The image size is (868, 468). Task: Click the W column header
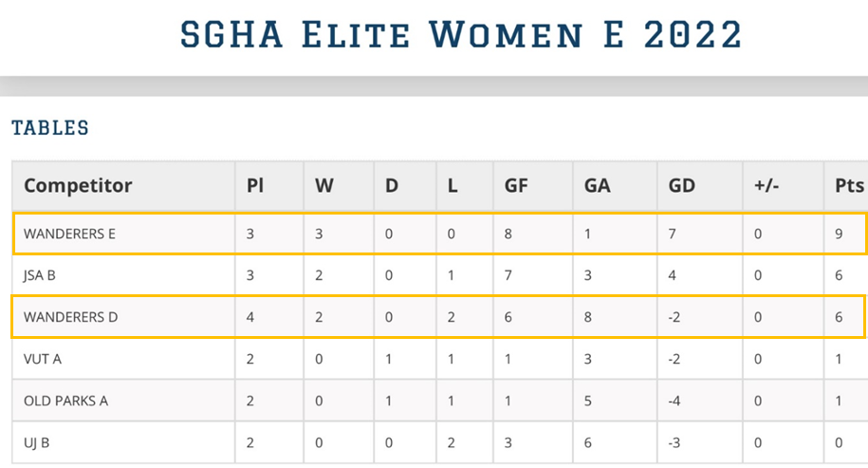tap(323, 185)
